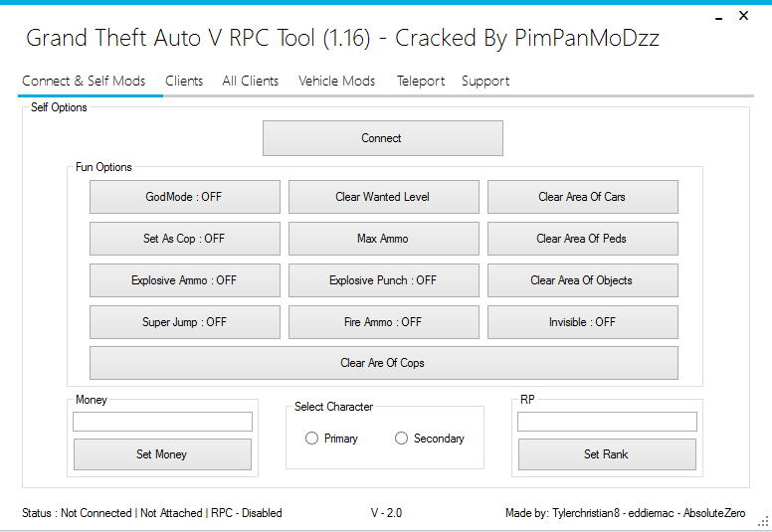This screenshot has width=772, height=532.
Task: Open the Support tab
Action: point(485,81)
